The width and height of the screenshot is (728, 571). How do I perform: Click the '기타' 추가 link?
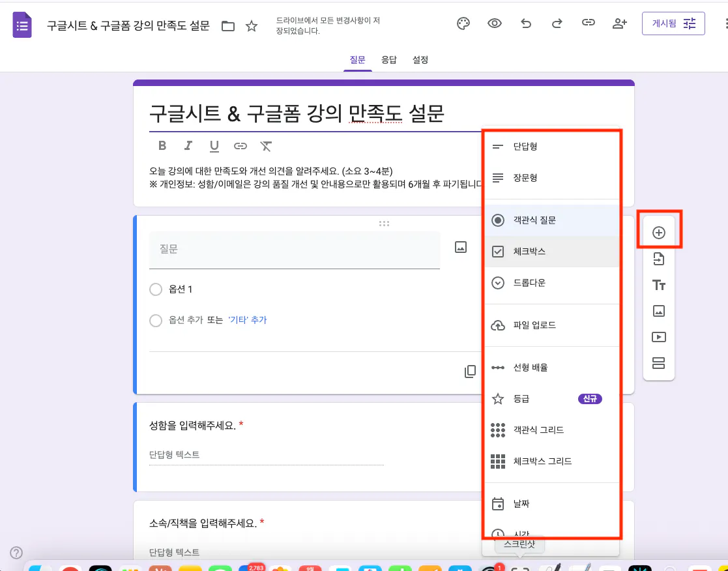(x=248, y=320)
